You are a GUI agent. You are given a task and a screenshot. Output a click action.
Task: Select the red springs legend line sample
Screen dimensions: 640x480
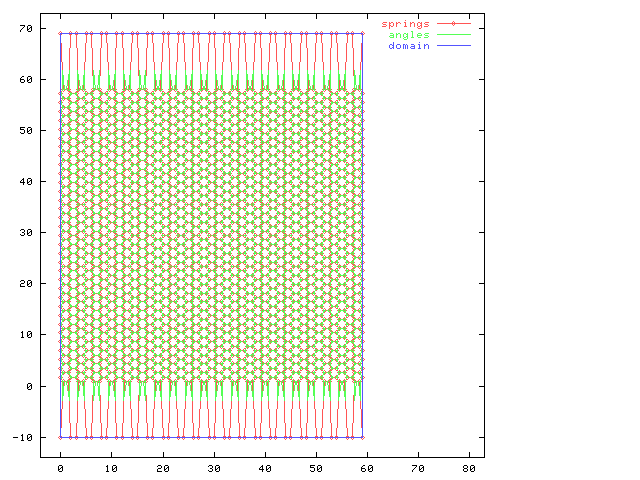pos(453,23)
